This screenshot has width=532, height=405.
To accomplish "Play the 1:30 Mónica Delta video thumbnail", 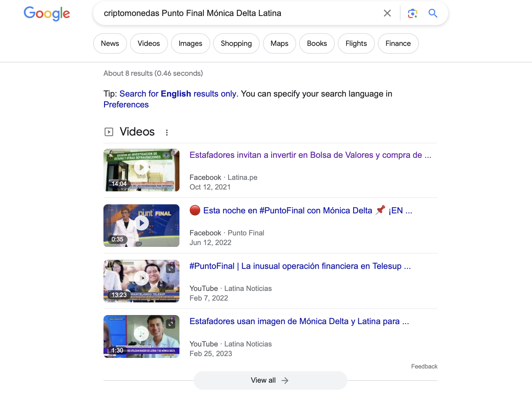I will tap(141, 336).
